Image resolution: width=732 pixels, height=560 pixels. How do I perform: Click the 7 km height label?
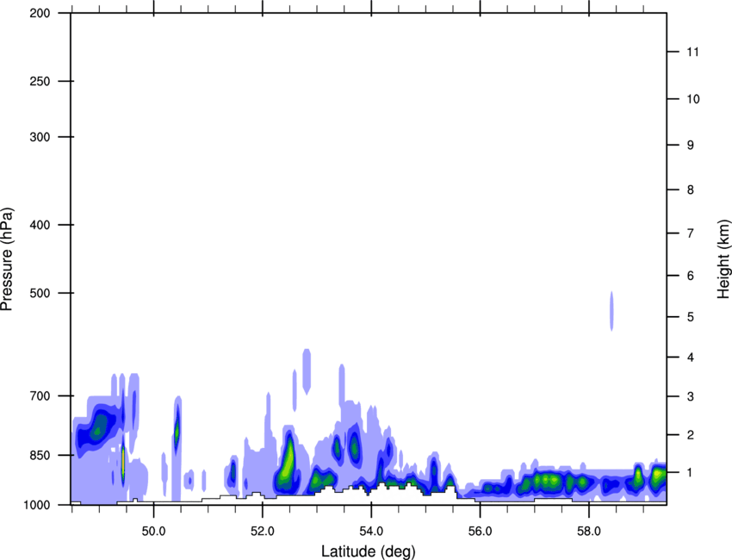coord(691,233)
